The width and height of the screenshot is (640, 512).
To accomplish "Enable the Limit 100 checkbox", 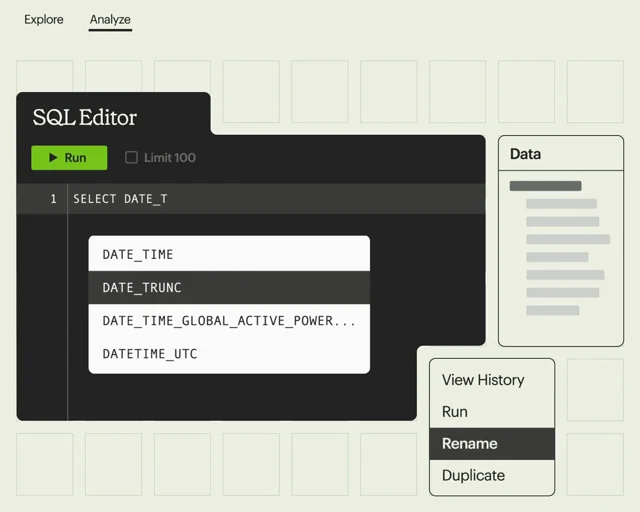I will click(131, 158).
